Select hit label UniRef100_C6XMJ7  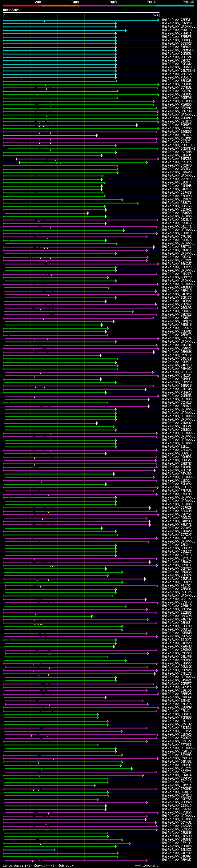point(177,220)
